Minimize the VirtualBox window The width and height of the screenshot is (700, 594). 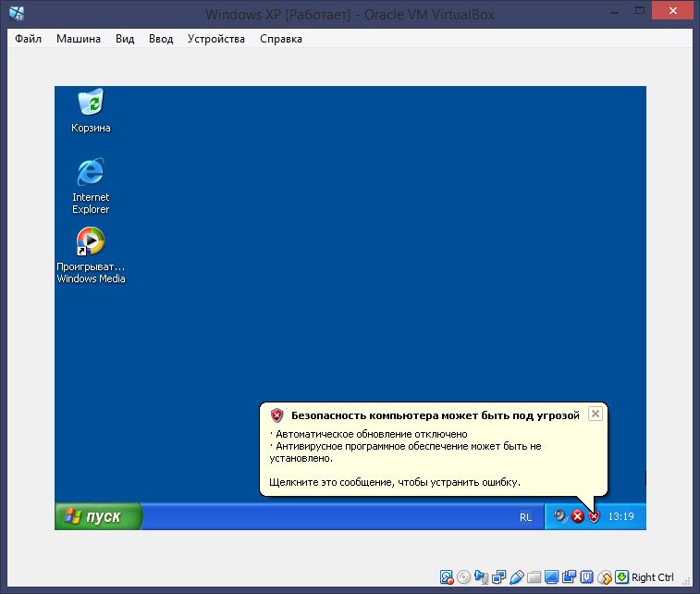point(615,11)
